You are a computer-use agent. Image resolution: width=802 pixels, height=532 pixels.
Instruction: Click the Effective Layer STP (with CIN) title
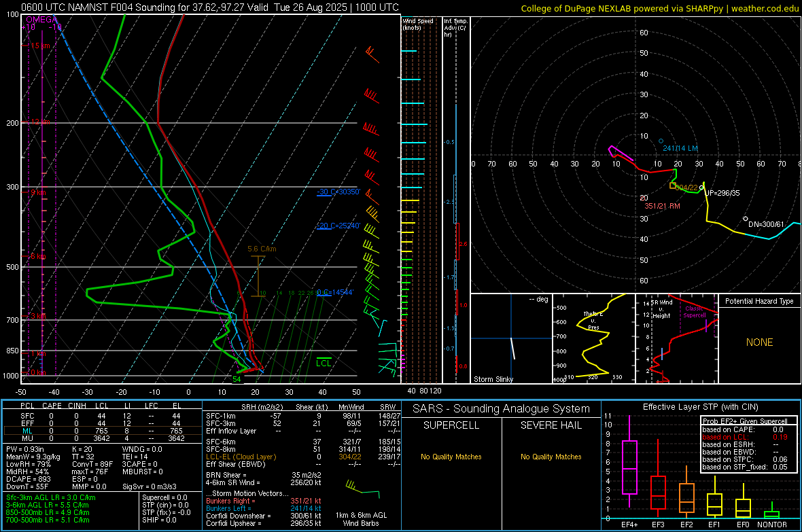[700, 407]
